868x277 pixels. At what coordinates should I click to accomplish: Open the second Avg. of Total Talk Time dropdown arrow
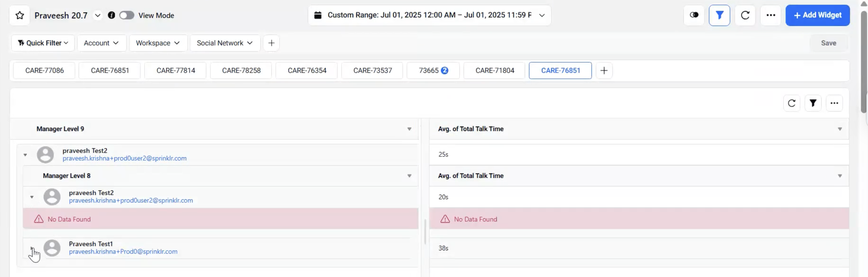tap(840, 176)
